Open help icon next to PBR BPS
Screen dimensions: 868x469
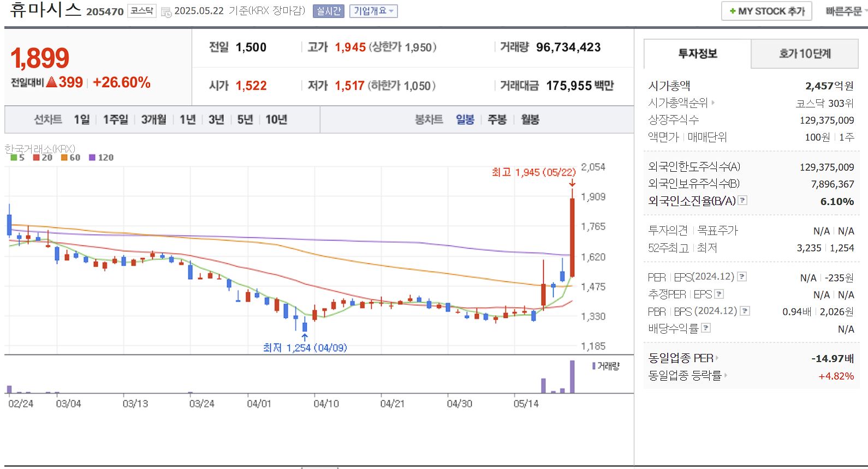pos(745,311)
